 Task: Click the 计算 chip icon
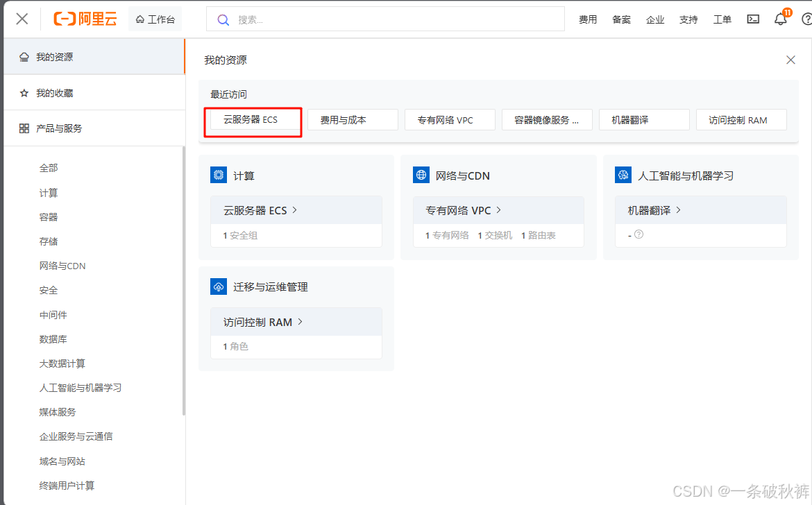pos(219,175)
